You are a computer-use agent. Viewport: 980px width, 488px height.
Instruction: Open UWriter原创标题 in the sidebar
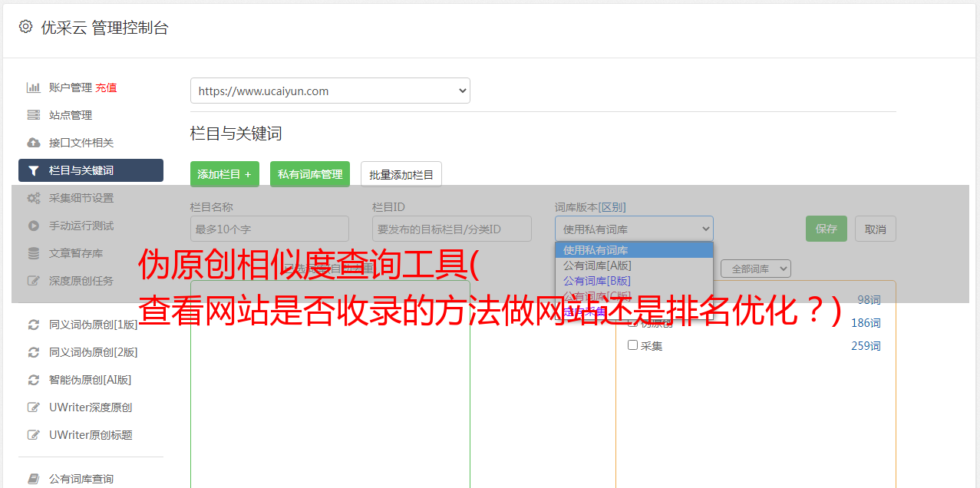coord(91,435)
